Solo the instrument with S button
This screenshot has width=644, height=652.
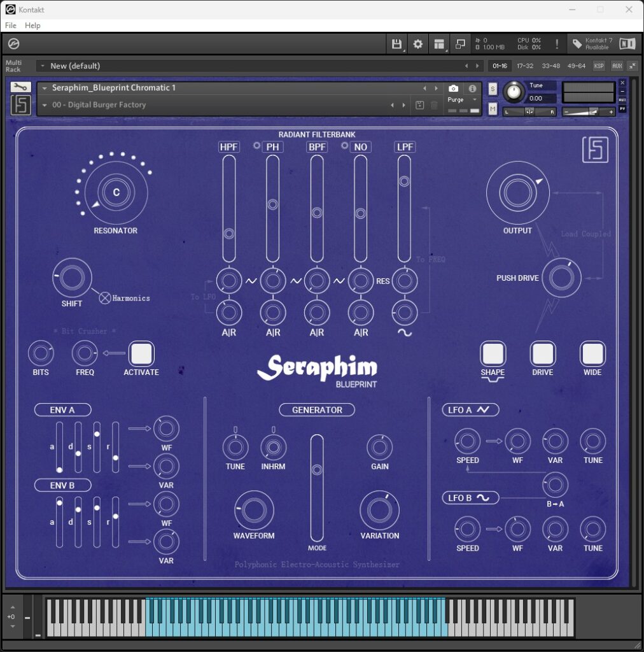pos(493,89)
